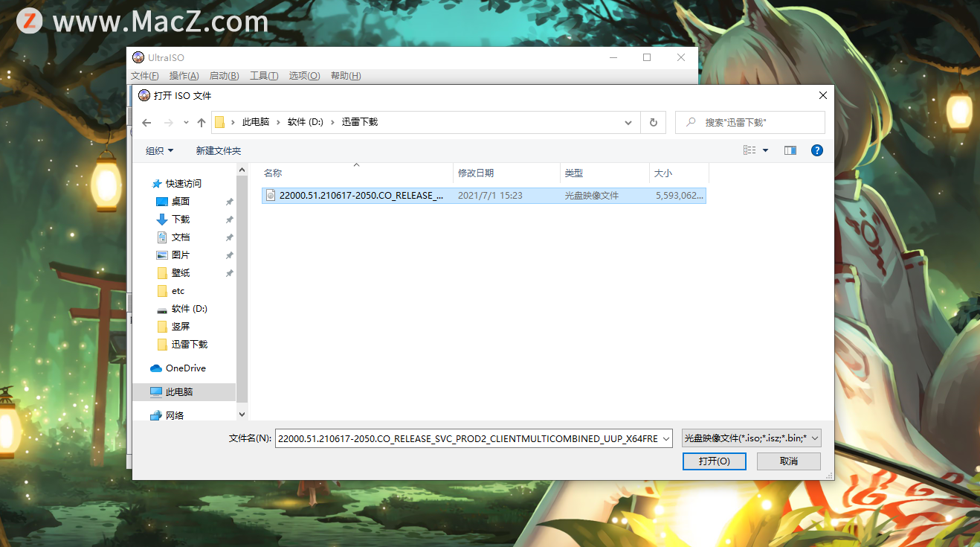Viewport: 980px width, 547px height.
Task: Click the back arrow navigation icon
Action: [146, 123]
